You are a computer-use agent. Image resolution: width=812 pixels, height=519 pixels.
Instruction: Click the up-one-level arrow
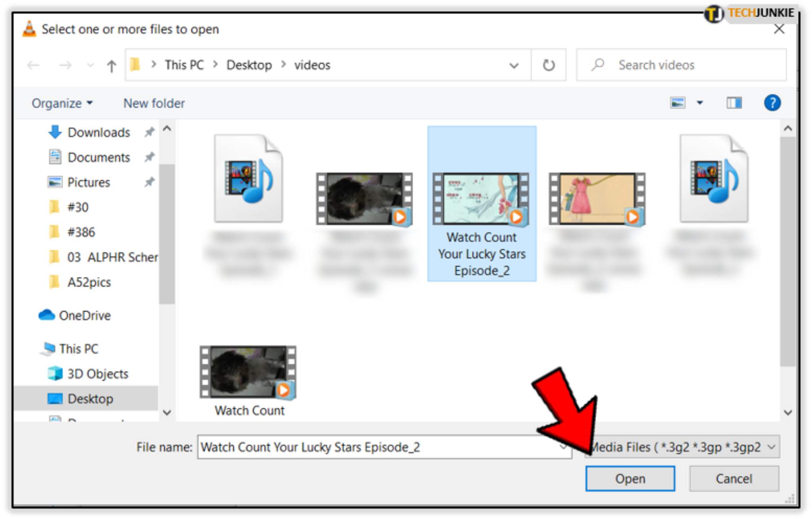[x=111, y=65]
